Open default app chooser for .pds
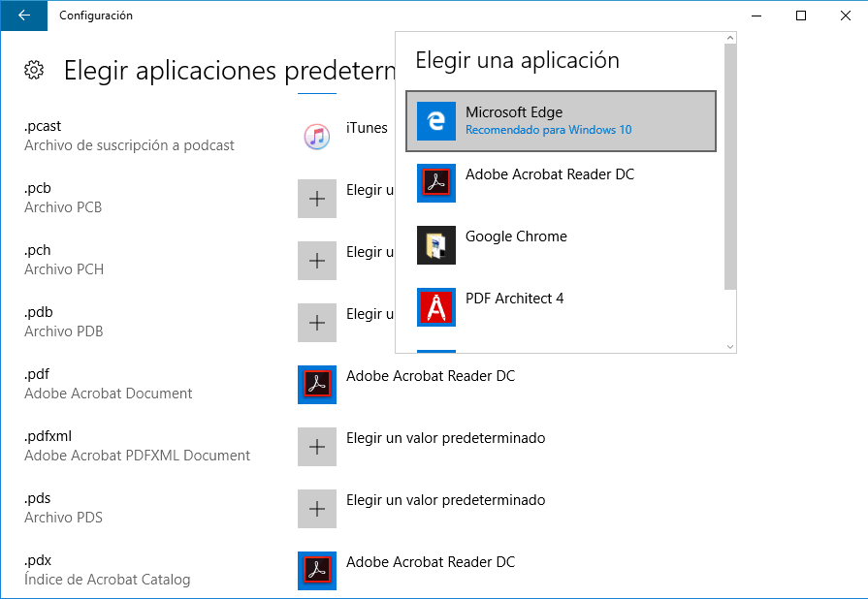The image size is (868, 599). (x=445, y=501)
